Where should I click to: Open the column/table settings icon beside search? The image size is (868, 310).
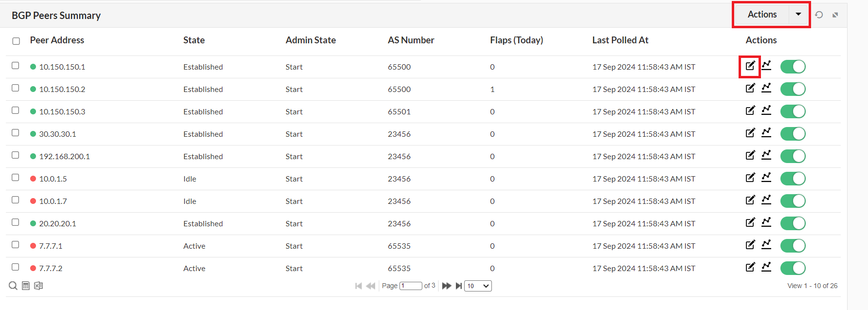[x=25, y=286]
